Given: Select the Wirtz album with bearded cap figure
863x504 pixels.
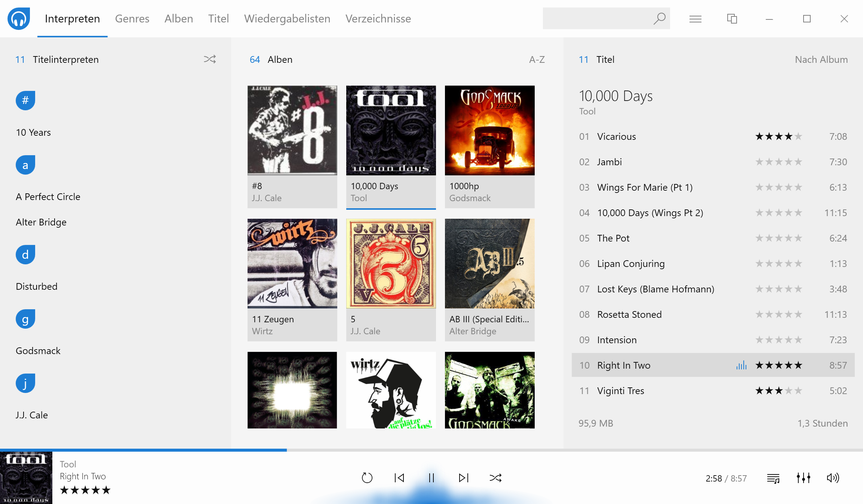Looking at the screenshot, I should [x=391, y=390].
